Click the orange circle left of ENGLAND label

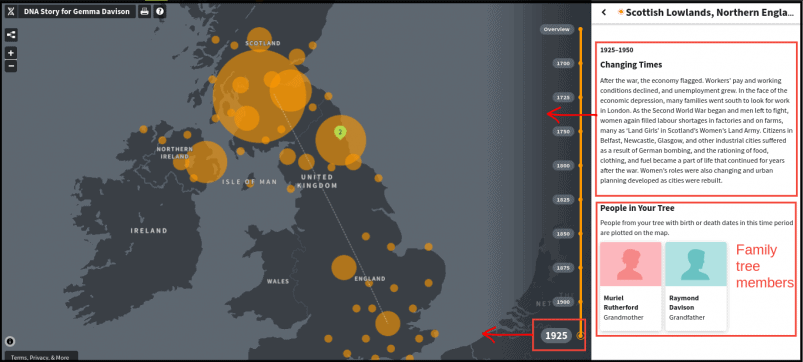pyautogui.click(x=344, y=267)
